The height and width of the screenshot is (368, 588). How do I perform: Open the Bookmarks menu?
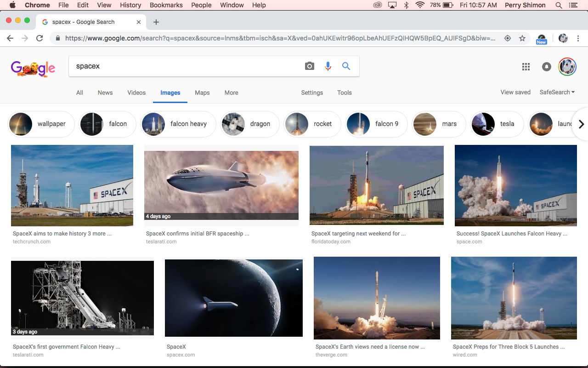click(x=166, y=5)
